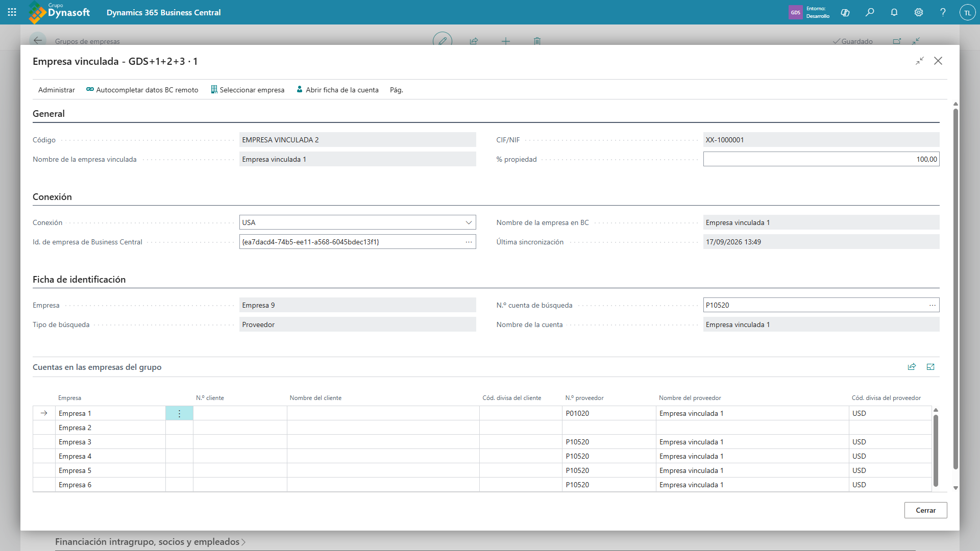Click the General section header
Screen dimensions: 980x551
pyautogui.click(x=48, y=114)
